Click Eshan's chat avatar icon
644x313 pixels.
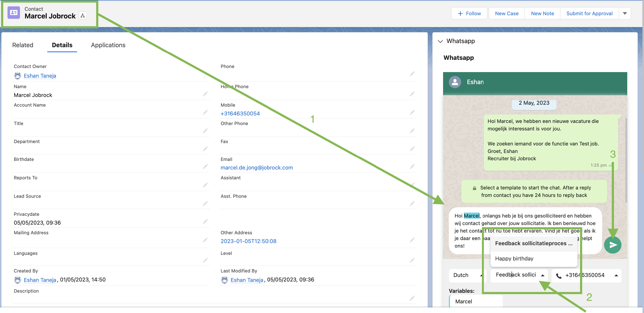455,82
